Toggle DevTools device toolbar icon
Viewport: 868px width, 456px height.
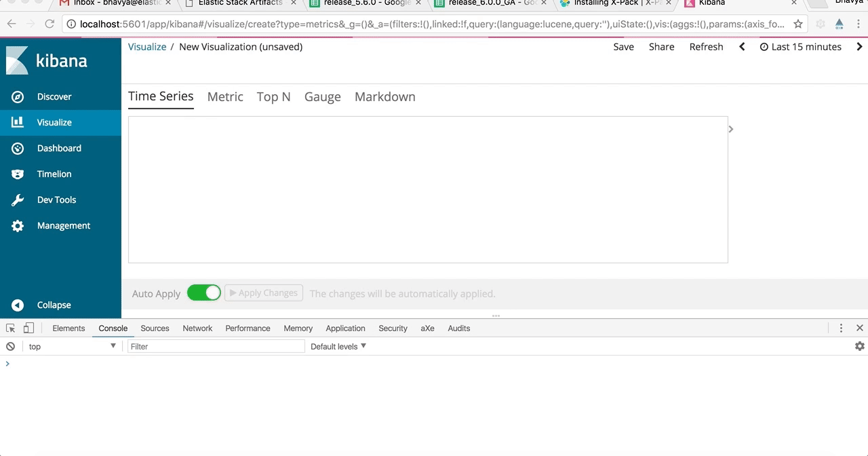pos(28,328)
